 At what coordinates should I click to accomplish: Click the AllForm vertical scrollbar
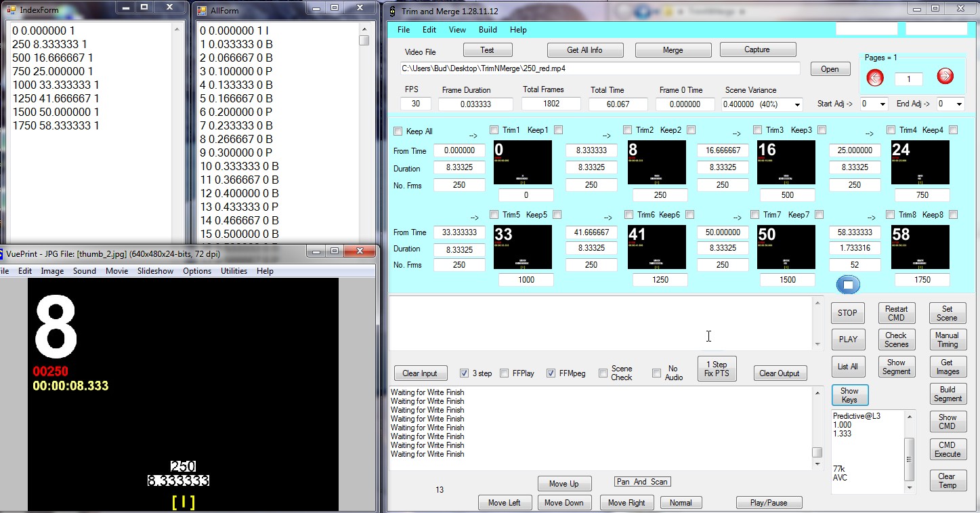[x=364, y=133]
